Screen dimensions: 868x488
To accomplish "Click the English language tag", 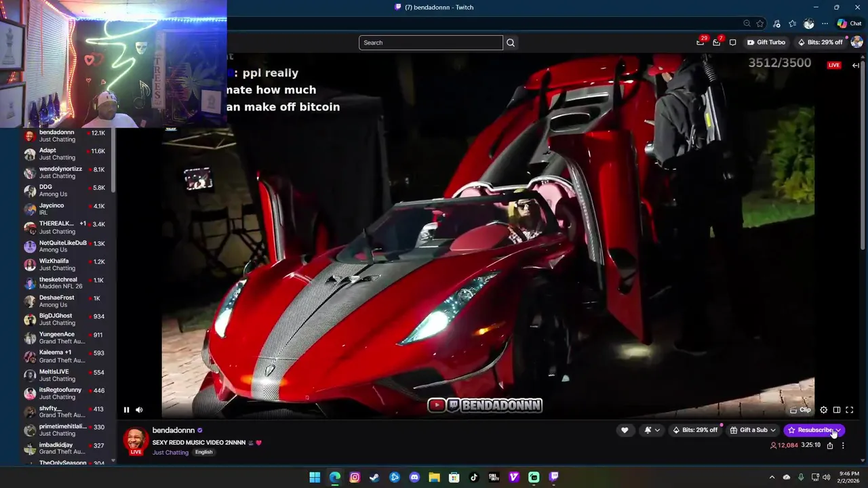I will click(203, 452).
